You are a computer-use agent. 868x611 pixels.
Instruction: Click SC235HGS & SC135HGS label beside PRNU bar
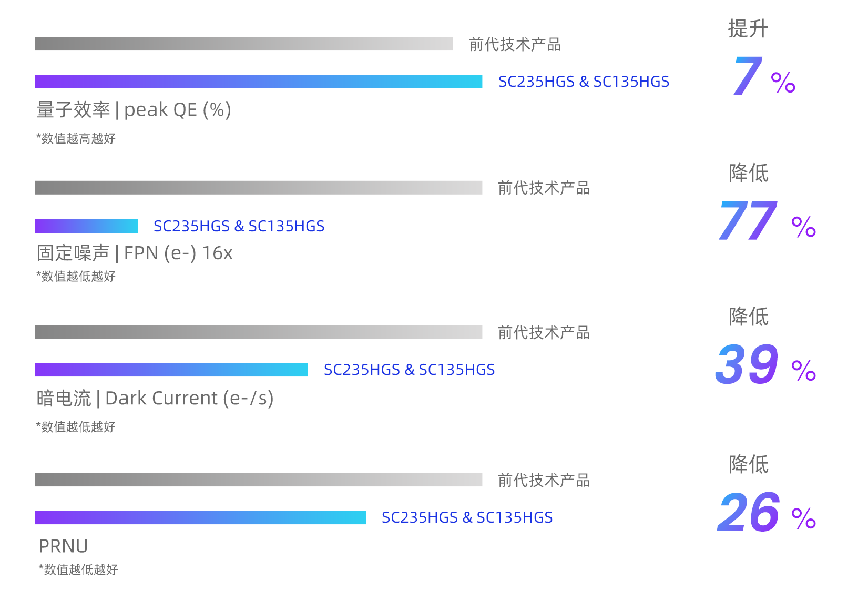tap(467, 517)
